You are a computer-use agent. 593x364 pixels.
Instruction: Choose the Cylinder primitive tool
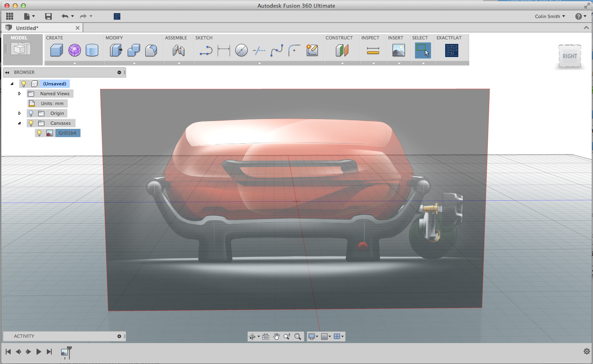tap(92, 50)
